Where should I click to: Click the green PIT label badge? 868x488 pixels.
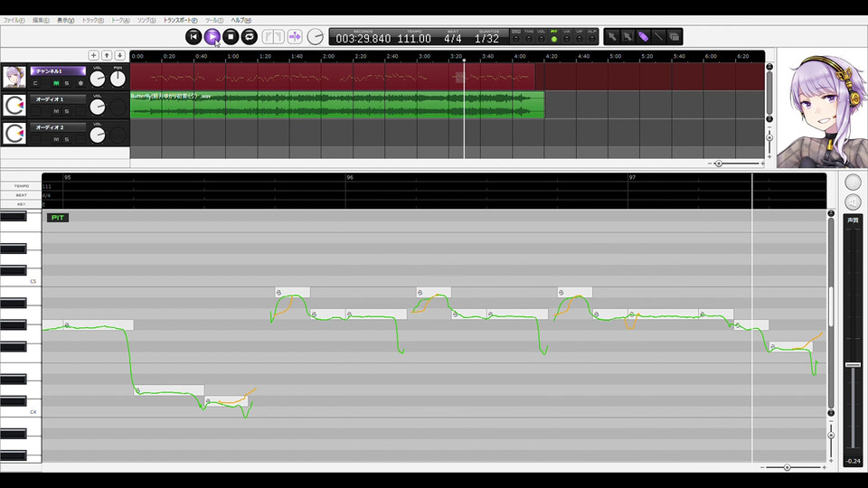point(58,218)
